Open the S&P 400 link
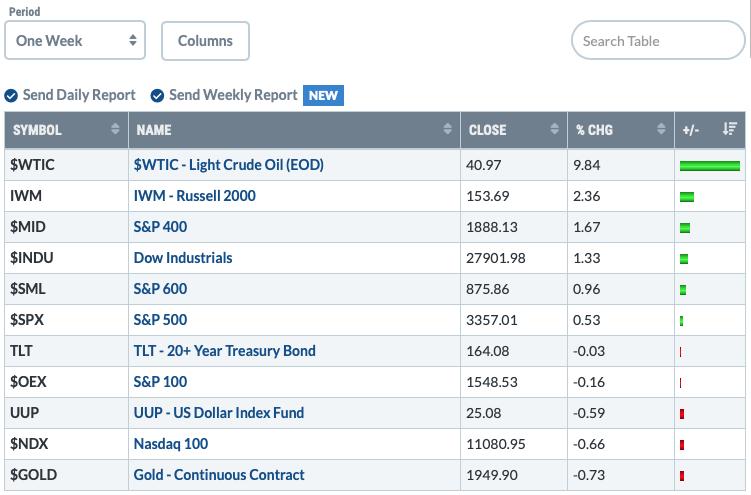 160,227
